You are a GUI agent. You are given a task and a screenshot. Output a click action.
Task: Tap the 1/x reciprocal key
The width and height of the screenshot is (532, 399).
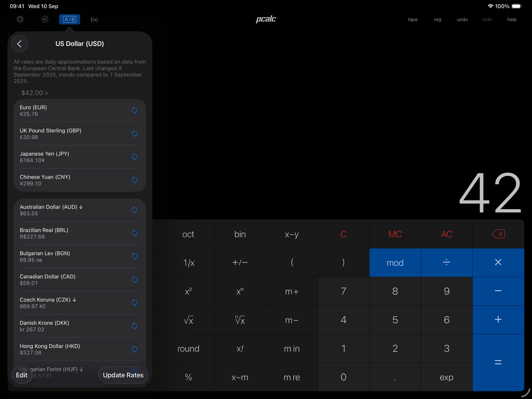coord(188,263)
